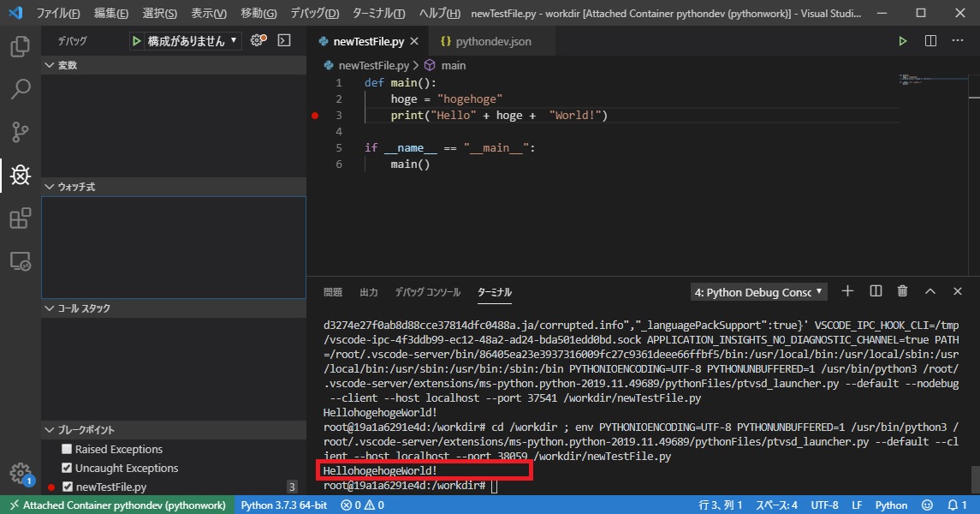Open the 表示(V) menu
This screenshot has height=514, width=980.
click(x=208, y=13)
